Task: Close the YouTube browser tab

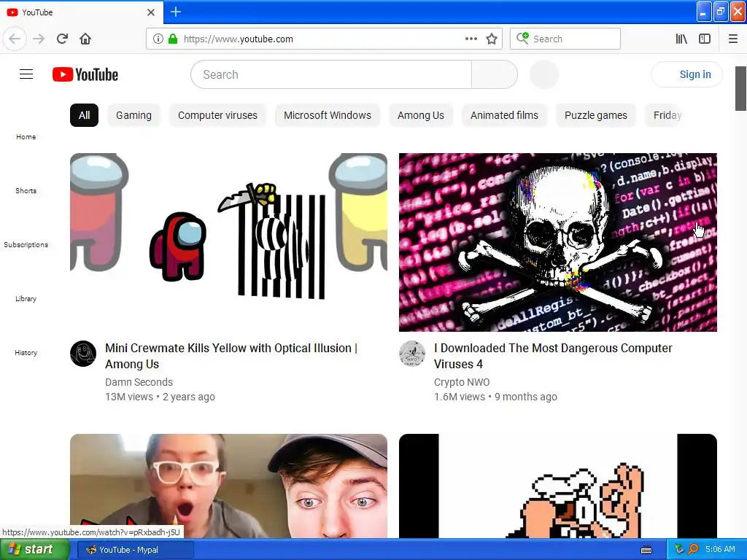Action: coord(151,12)
